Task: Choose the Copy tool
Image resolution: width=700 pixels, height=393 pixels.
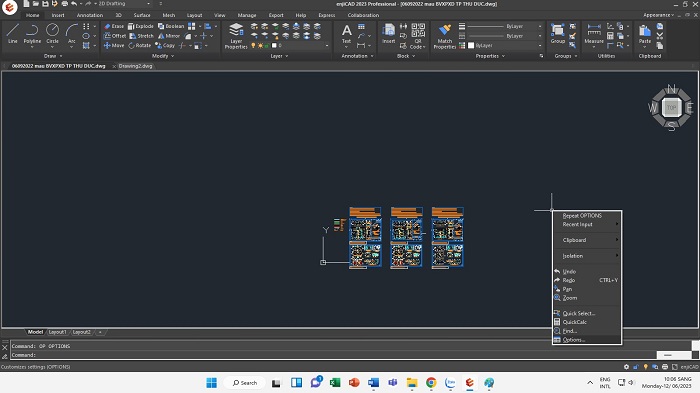Action: pyautogui.click(x=165, y=46)
